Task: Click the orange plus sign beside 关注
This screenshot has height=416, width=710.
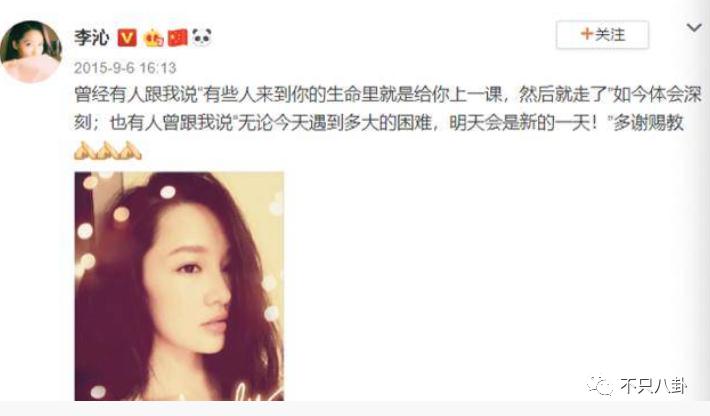Action: click(587, 34)
